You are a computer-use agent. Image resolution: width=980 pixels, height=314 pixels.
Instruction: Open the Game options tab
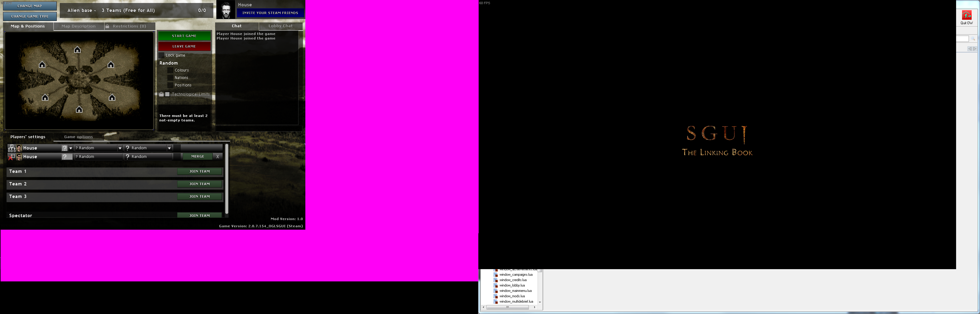tap(78, 137)
